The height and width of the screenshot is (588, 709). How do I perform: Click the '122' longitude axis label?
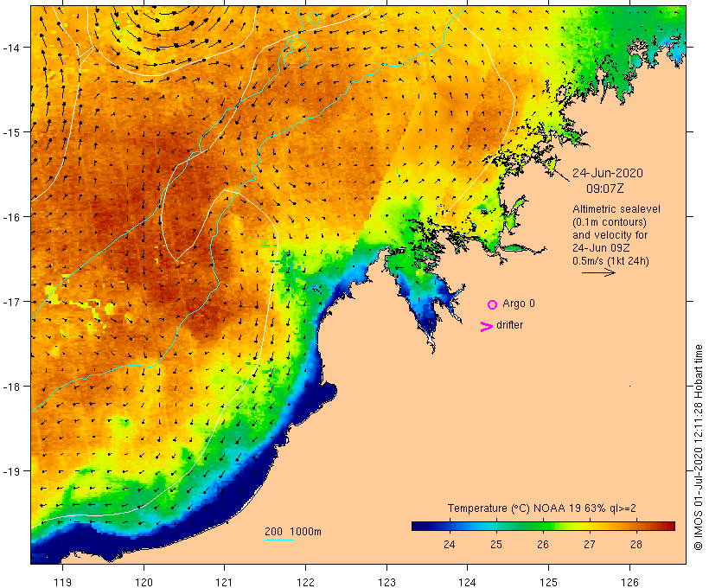pos(305,582)
